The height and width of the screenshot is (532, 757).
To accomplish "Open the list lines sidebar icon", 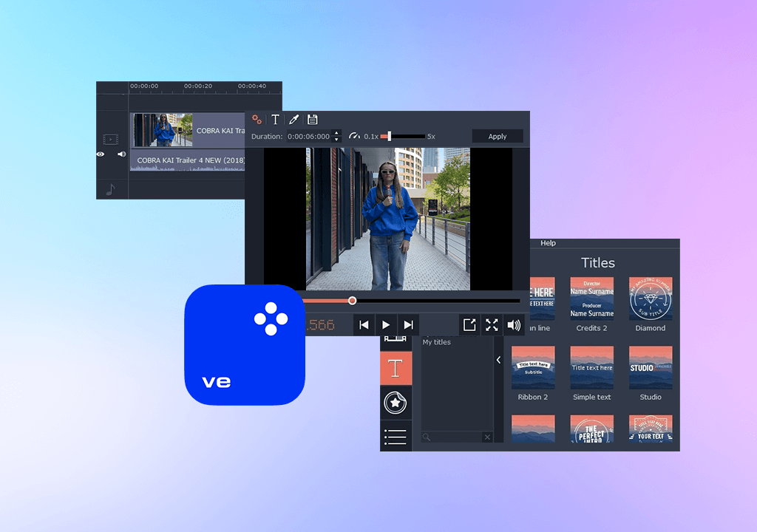I will click(x=396, y=437).
